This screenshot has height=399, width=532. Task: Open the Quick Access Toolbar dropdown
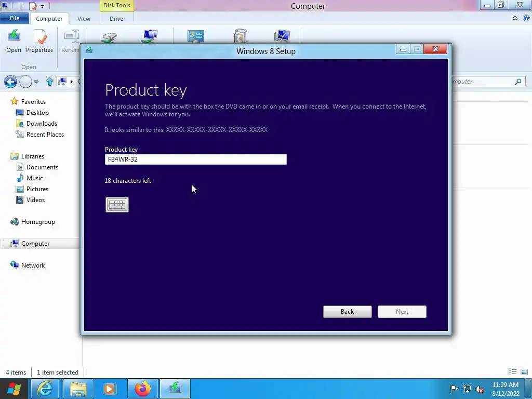click(43, 6)
